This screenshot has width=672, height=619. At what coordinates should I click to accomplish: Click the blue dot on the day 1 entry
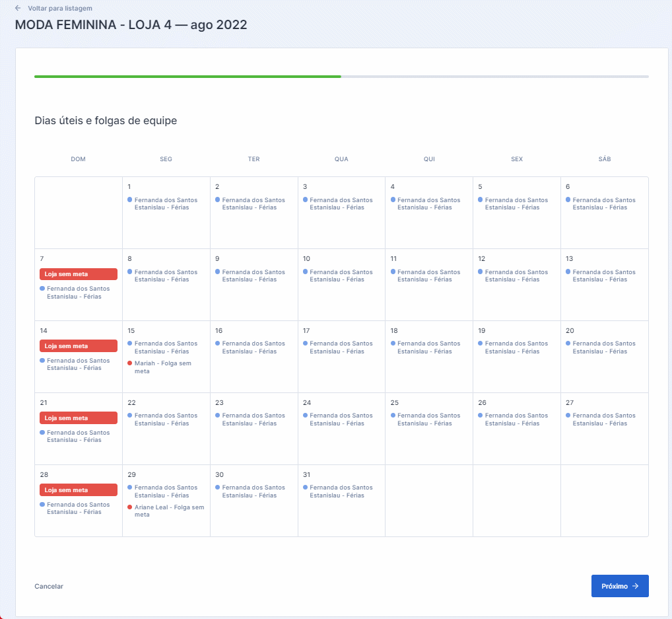pos(130,200)
